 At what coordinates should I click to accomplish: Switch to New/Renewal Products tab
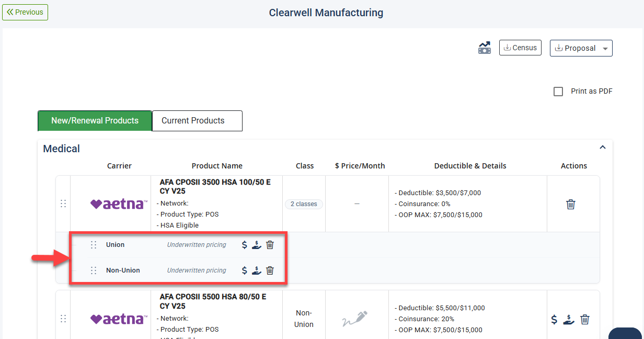[x=95, y=121]
